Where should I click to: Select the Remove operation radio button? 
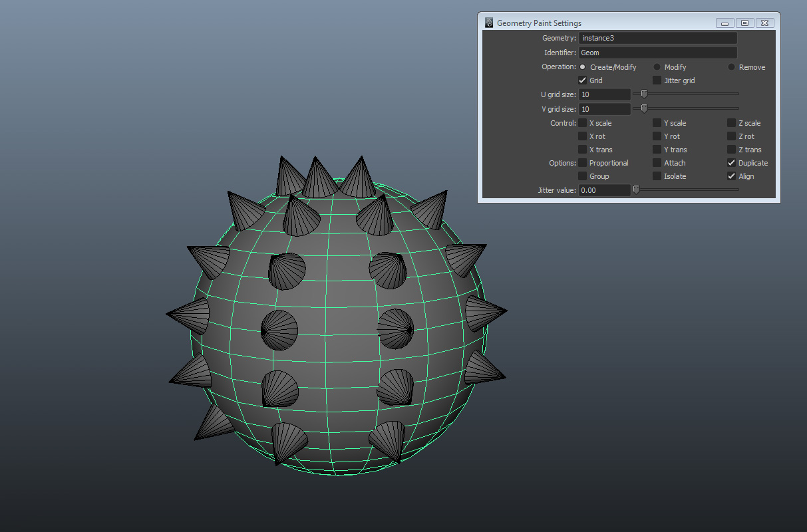point(731,66)
